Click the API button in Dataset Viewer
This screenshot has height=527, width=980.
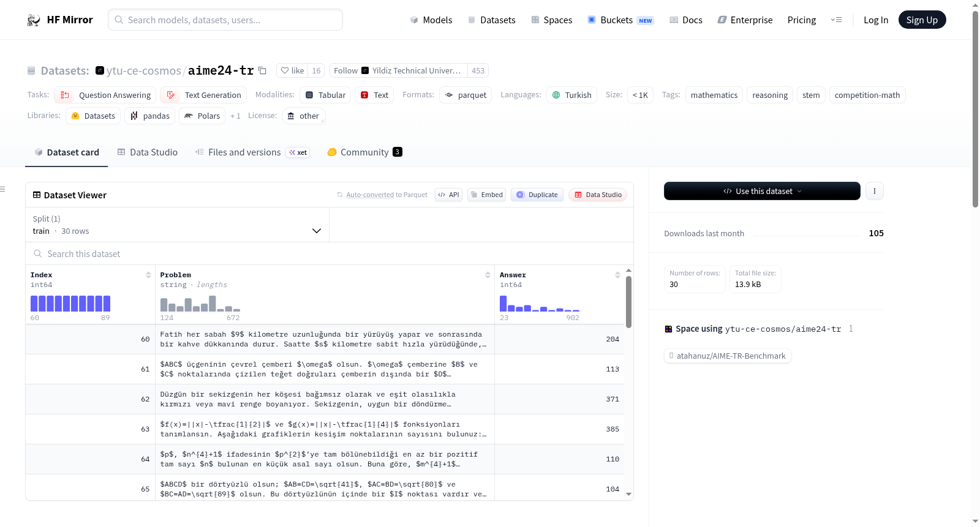tap(448, 195)
